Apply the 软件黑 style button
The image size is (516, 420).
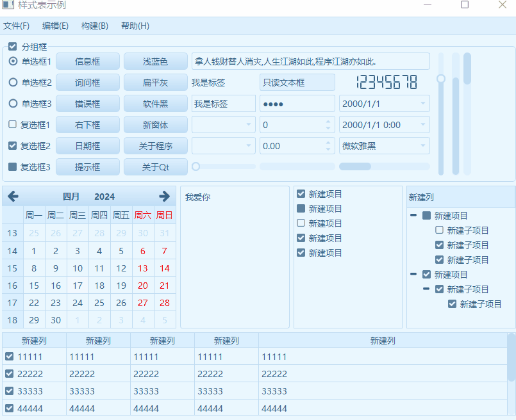(156, 104)
